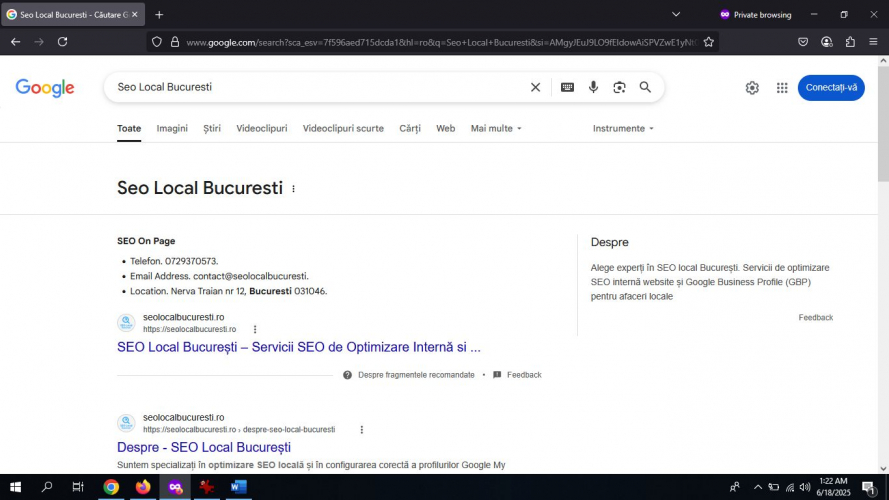The height and width of the screenshot is (500, 889).
Task: Switch to the Videoclipuri tab
Action: click(x=261, y=129)
